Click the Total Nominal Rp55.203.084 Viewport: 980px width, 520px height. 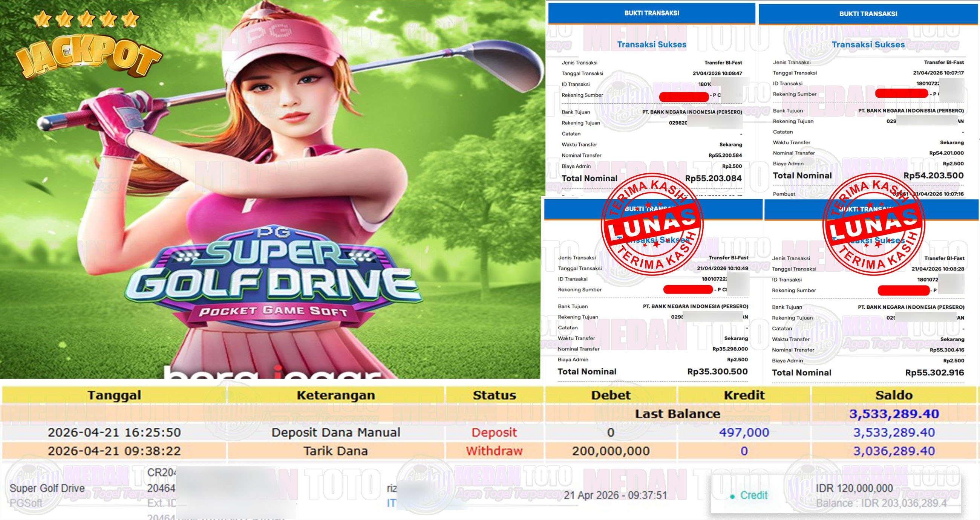pos(713,178)
